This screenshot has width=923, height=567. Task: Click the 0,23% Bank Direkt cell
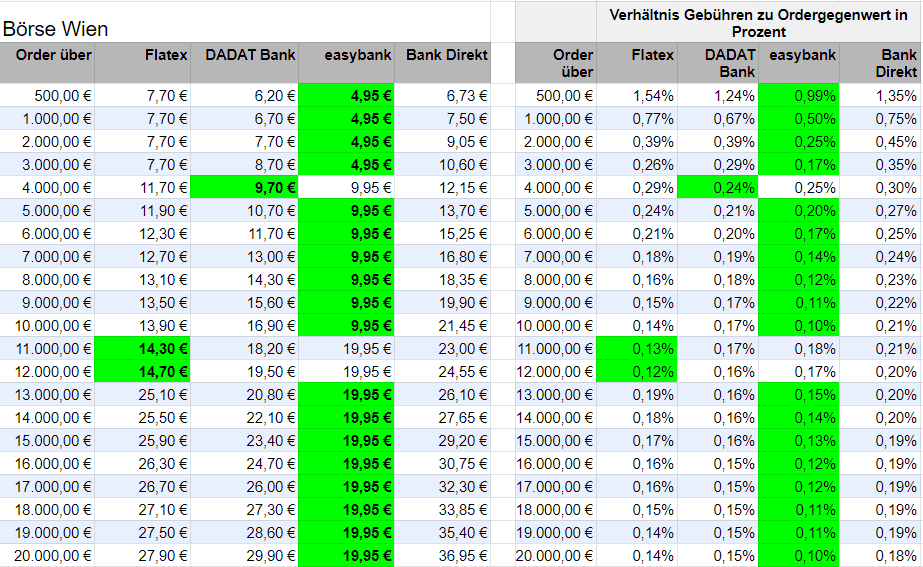[881, 279]
